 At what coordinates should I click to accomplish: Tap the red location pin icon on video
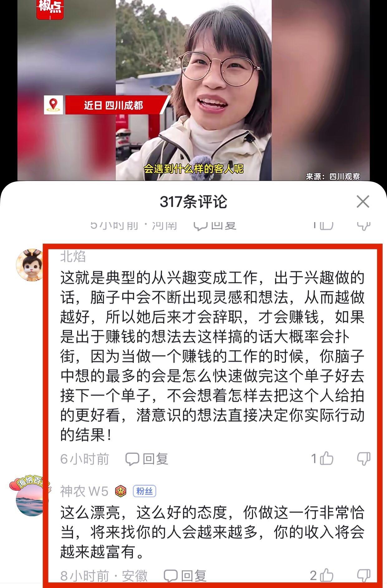(53, 105)
